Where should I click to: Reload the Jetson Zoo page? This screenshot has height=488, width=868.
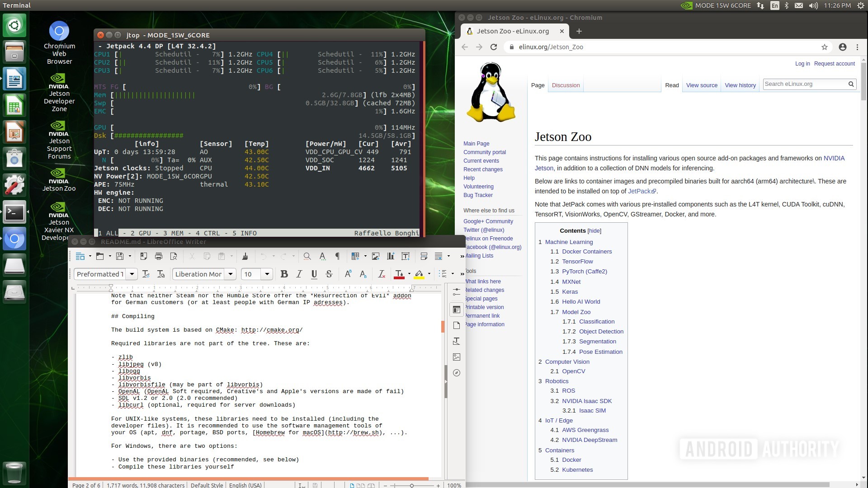click(494, 47)
